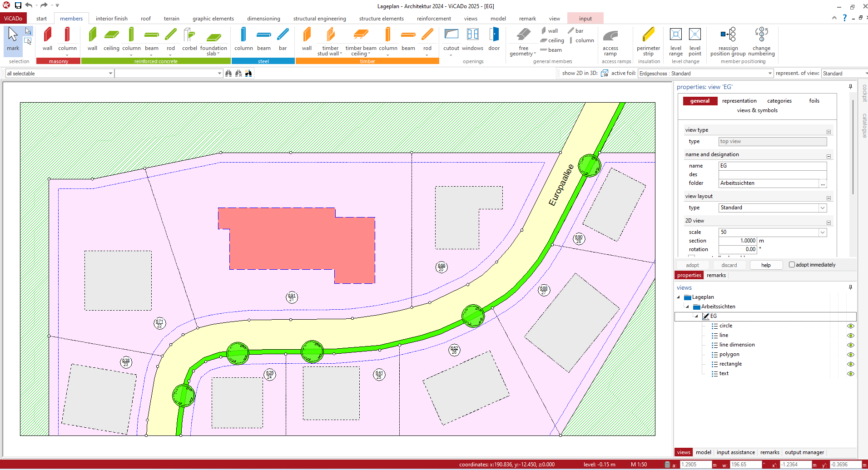Collapse the Arbeitssichten folder
The image size is (868, 470).
point(687,307)
